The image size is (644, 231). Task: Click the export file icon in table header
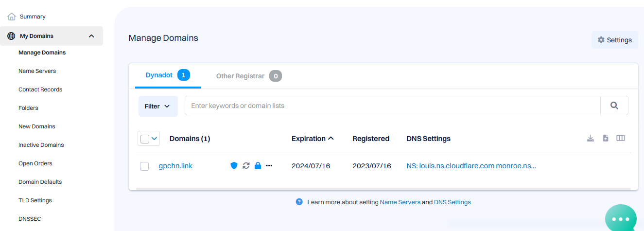(x=606, y=138)
